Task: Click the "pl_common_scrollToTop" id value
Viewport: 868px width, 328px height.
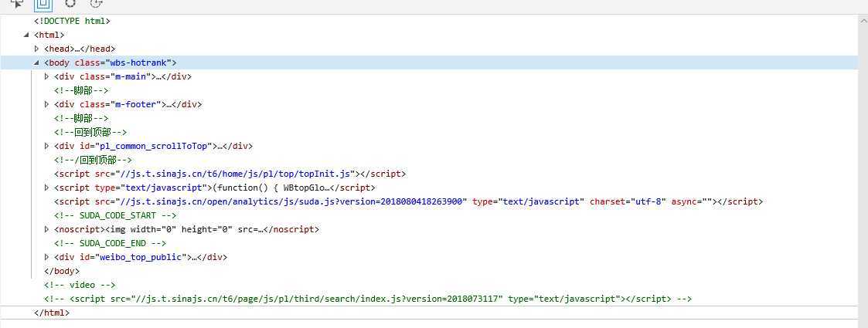Action: coord(155,146)
